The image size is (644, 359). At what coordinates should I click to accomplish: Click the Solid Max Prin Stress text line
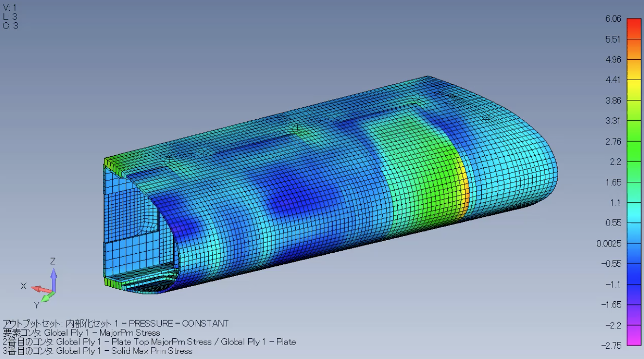click(x=98, y=351)
